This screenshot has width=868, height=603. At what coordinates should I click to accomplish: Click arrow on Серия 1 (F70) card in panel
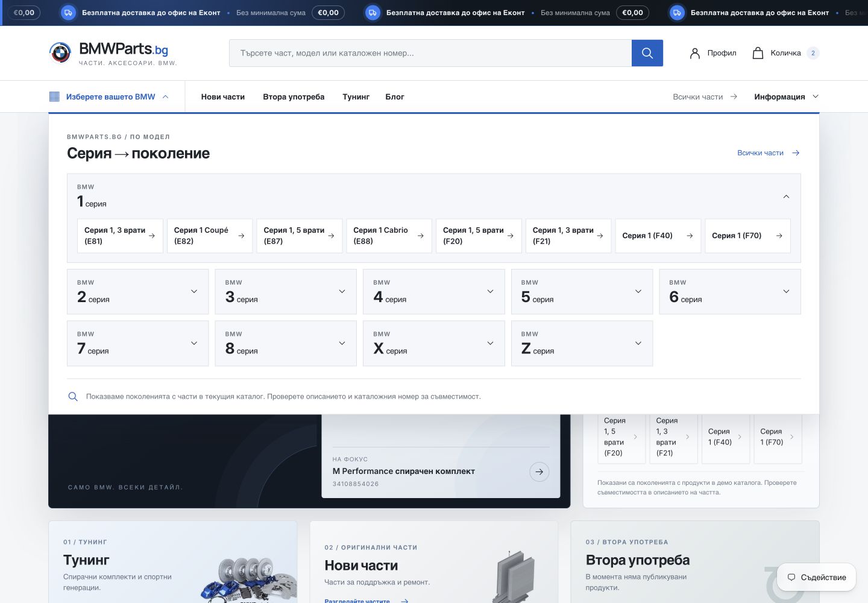tap(779, 236)
